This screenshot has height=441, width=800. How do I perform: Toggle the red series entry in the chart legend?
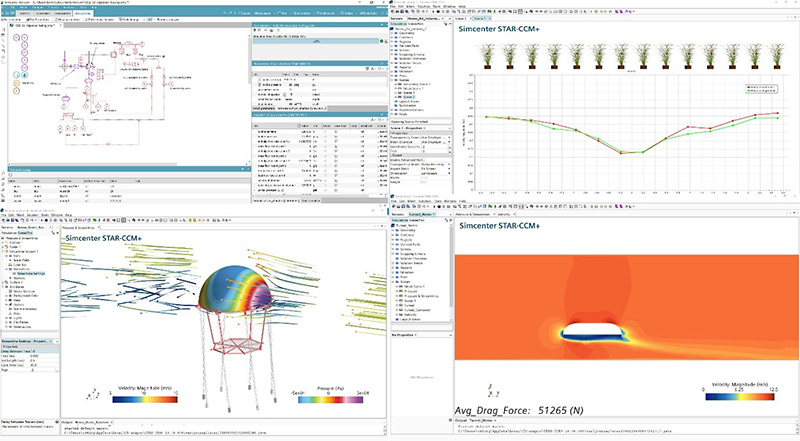pyautogui.click(x=747, y=88)
